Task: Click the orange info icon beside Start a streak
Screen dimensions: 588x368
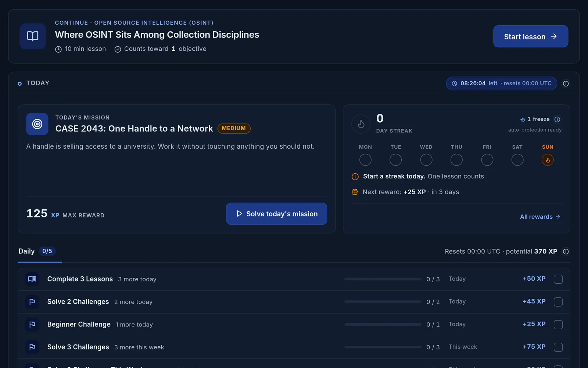Action: pos(355,177)
